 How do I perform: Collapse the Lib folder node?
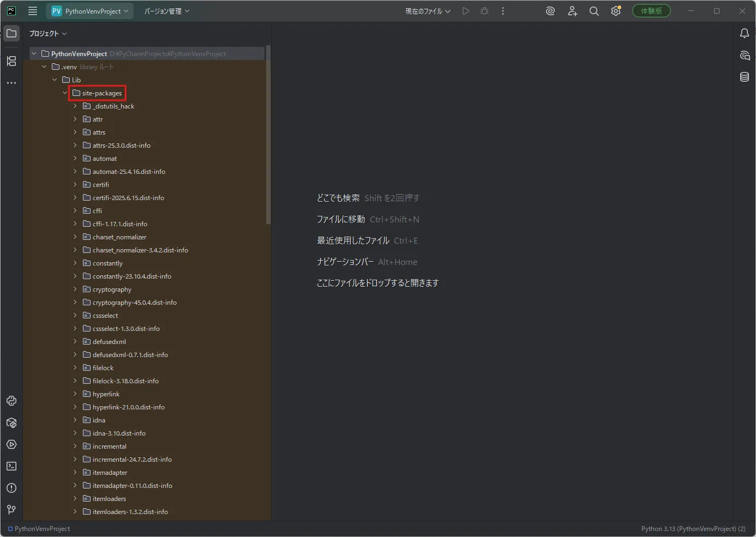55,80
